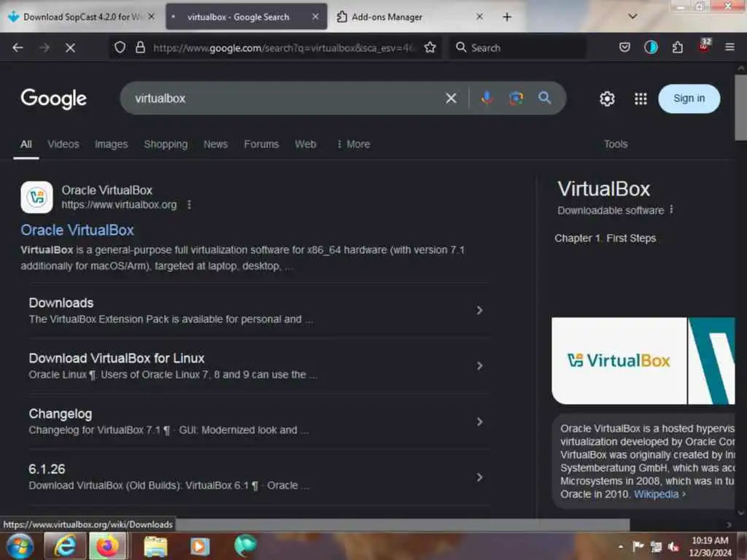Show hidden system tray icons
The height and width of the screenshot is (560, 747).
tap(620, 547)
